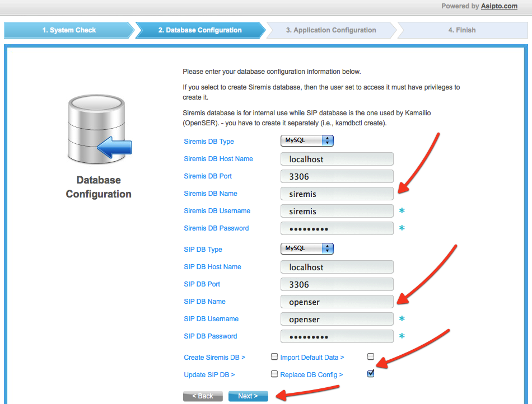This screenshot has height=404, width=532.
Task: Enable the Create Siremis DB checkbox
Action: [274, 356]
